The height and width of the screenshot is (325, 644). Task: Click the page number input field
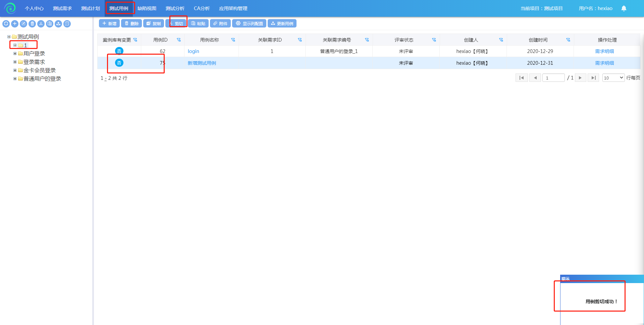tap(553, 78)
